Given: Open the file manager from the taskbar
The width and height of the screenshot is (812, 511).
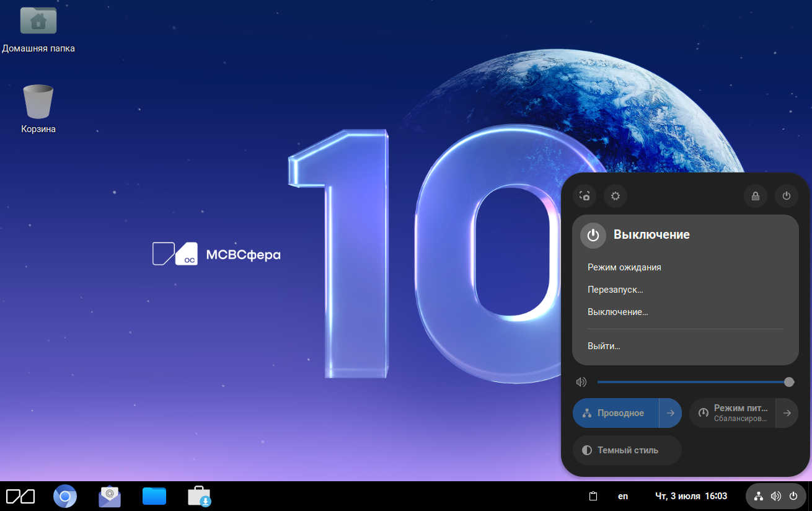Looking at the screenshot, I should point(154,496).
